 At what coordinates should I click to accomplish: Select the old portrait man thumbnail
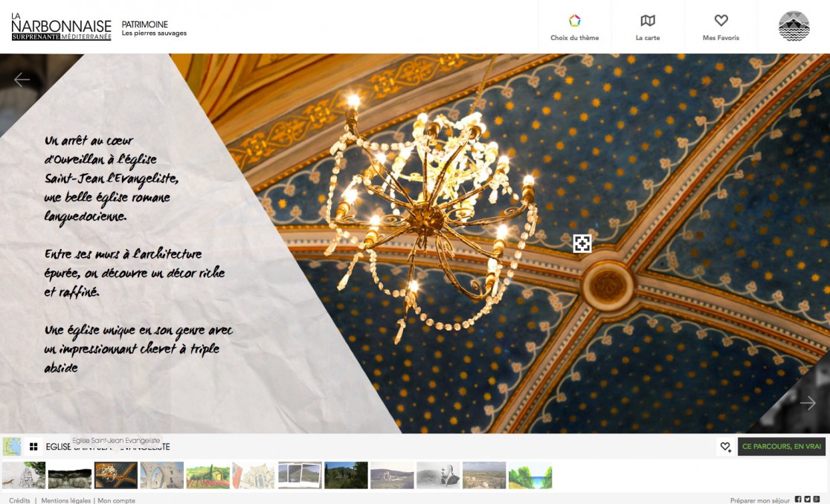(438, 475)
